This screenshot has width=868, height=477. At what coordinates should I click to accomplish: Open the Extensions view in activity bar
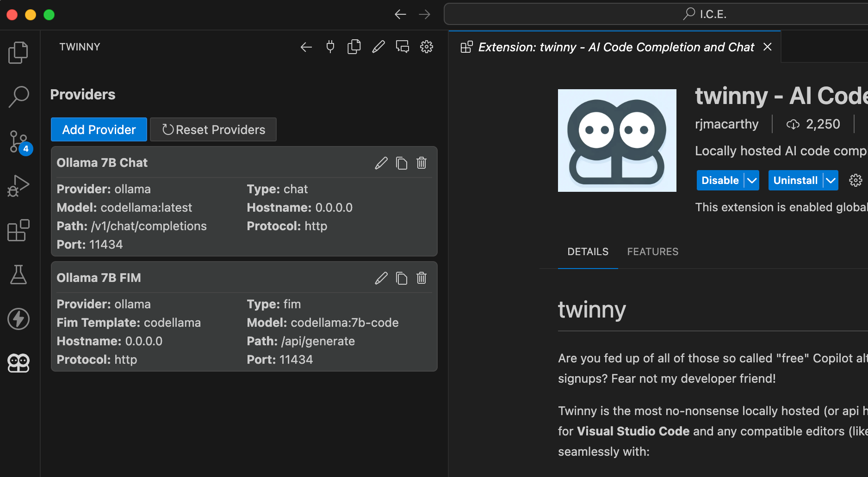pyautogui.click(x=19, y=230)
